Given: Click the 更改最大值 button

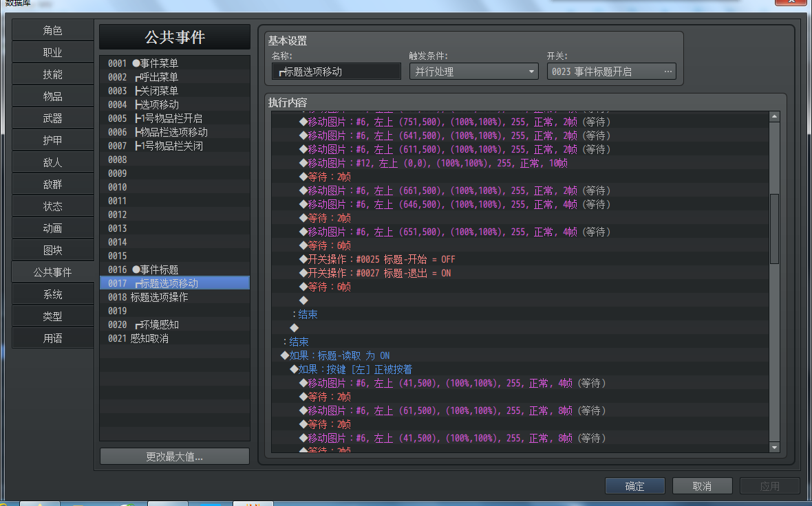Looking at the screenshot, I should [x=175, y=456].
